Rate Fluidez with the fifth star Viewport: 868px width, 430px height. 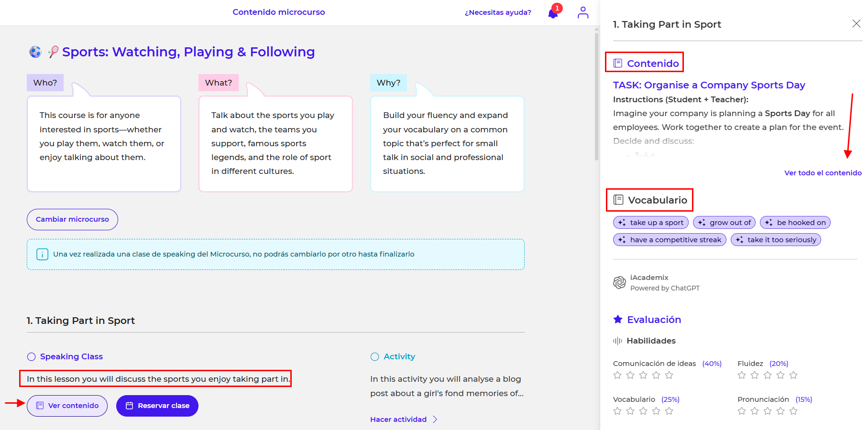[793, 375]
